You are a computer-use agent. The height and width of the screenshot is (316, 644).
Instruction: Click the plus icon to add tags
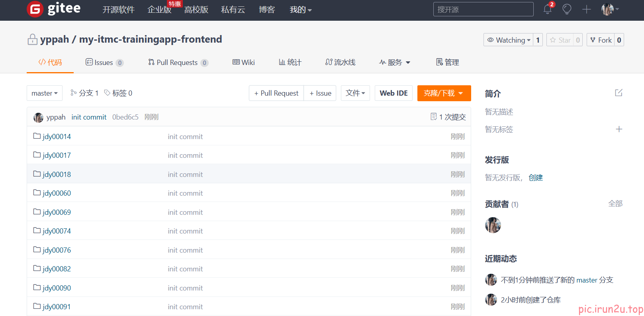point(619,129)
